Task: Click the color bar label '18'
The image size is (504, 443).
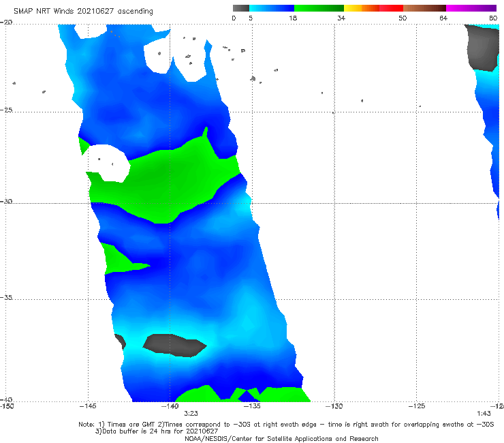Action: pyautogui.click(x=293, y=18)
